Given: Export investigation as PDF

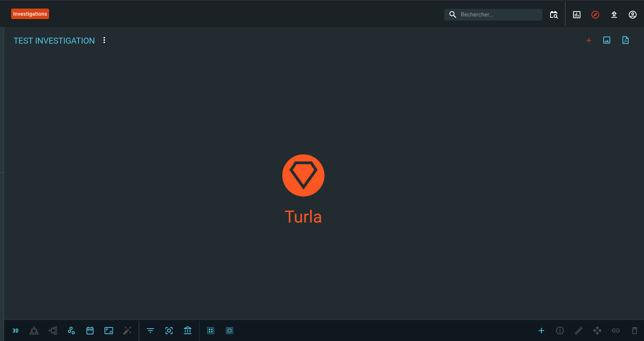Looking at the screenshot, I should pos(625,40).
